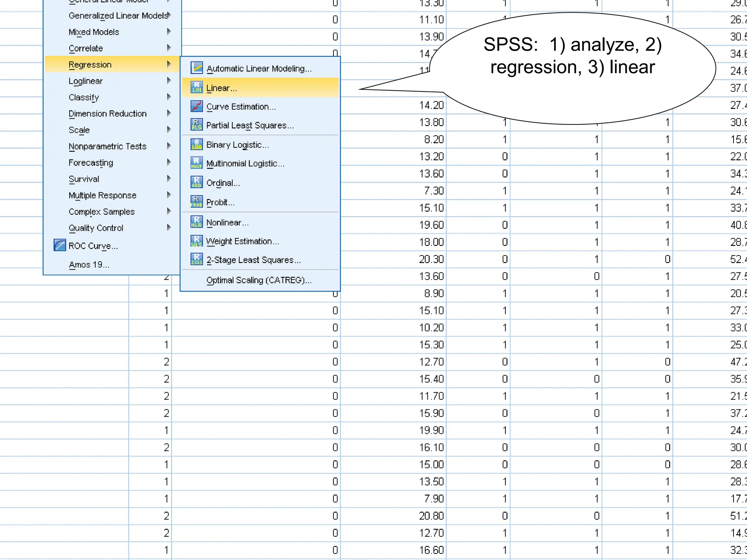Image resolution: width=747 pixels, height=560 pixels.
Task: Choose Weight Estimation... option
Action: click(x=260, y=241)
